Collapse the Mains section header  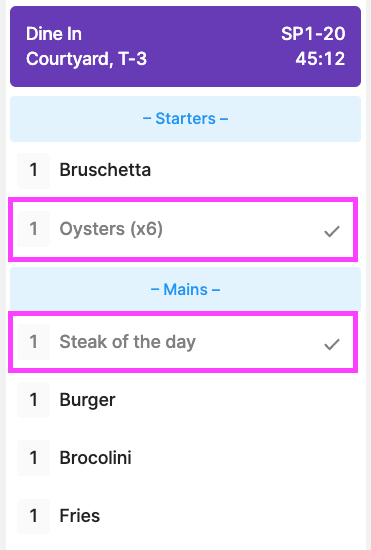[x=186, y=289]
